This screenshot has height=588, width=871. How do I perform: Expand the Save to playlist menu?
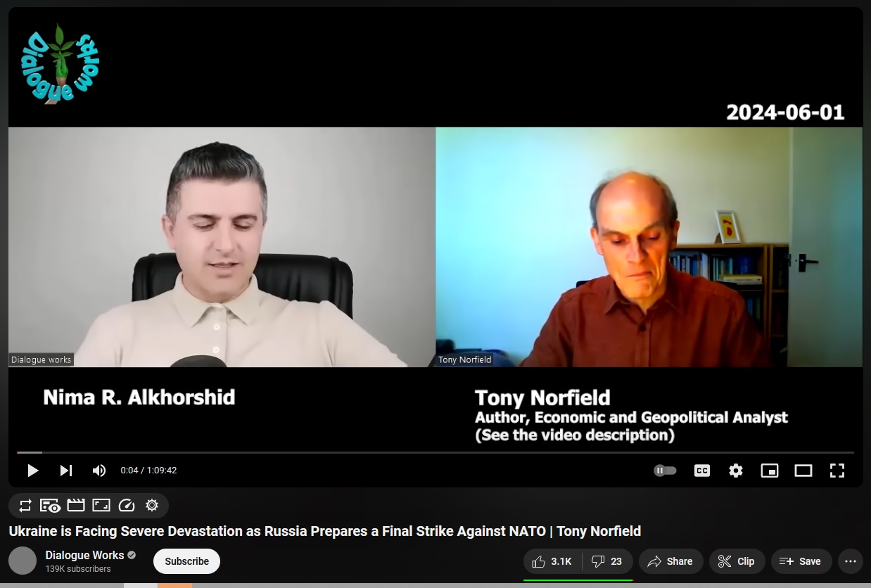(801, 561)
